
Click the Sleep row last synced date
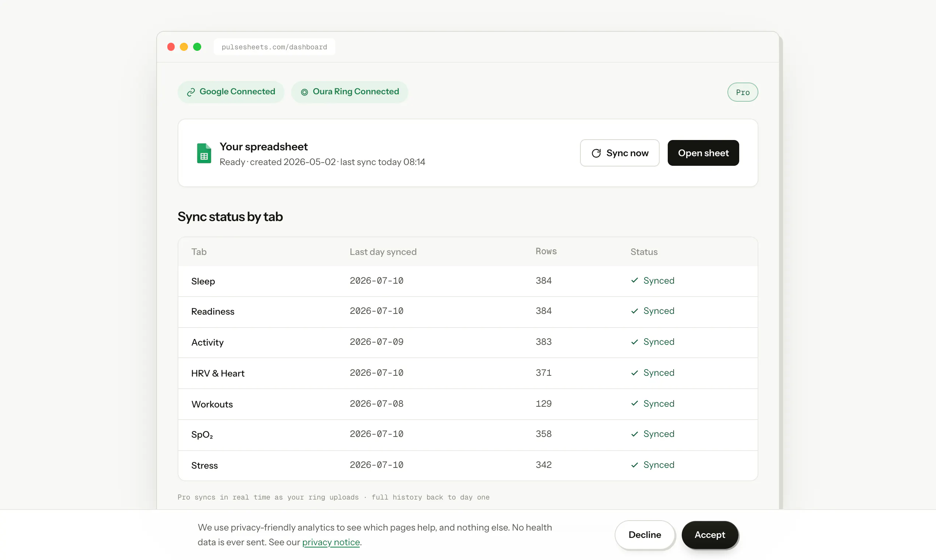tap(376, 280)
